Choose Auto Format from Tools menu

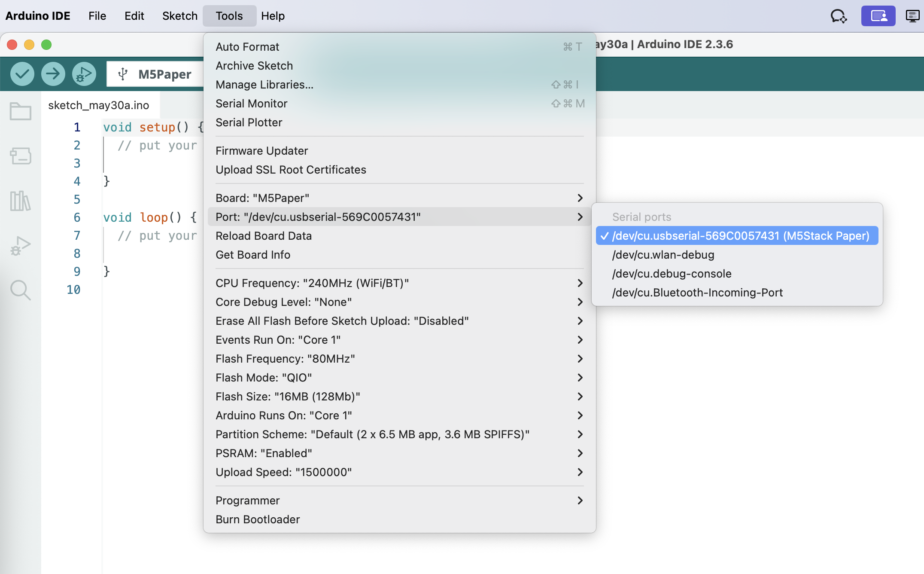coord(399,46)
